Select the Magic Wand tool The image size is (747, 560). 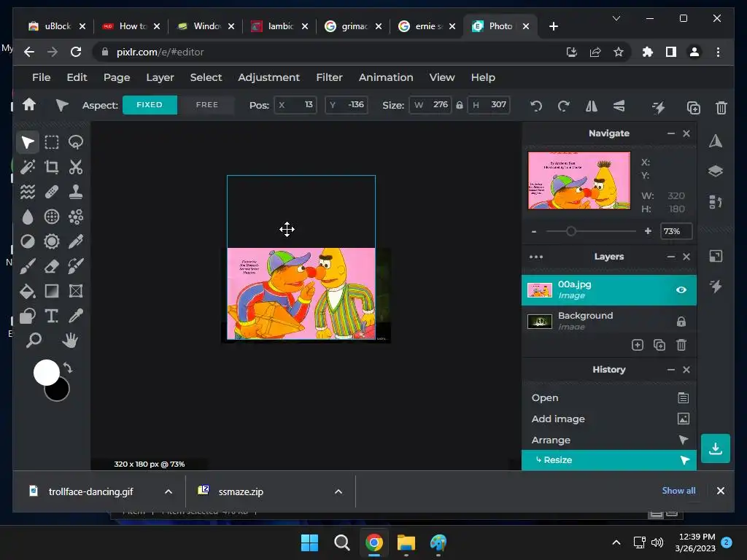tap(28, 167)
